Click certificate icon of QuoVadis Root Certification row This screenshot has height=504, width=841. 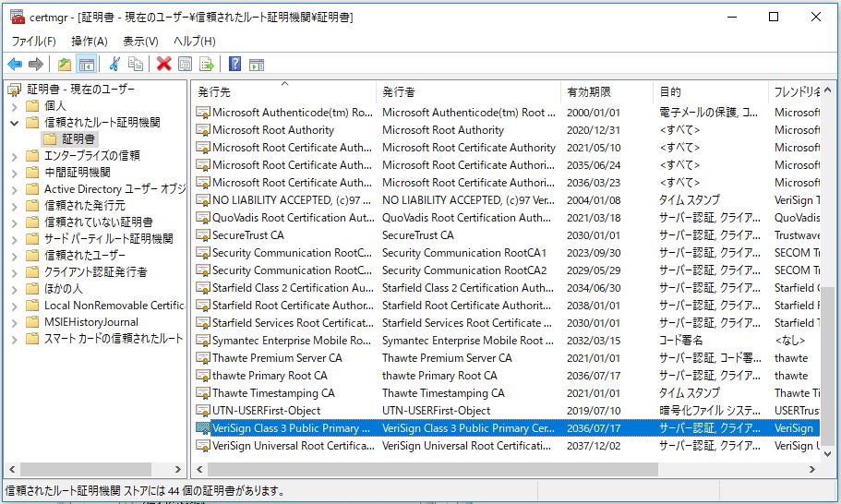click(203, 218)
